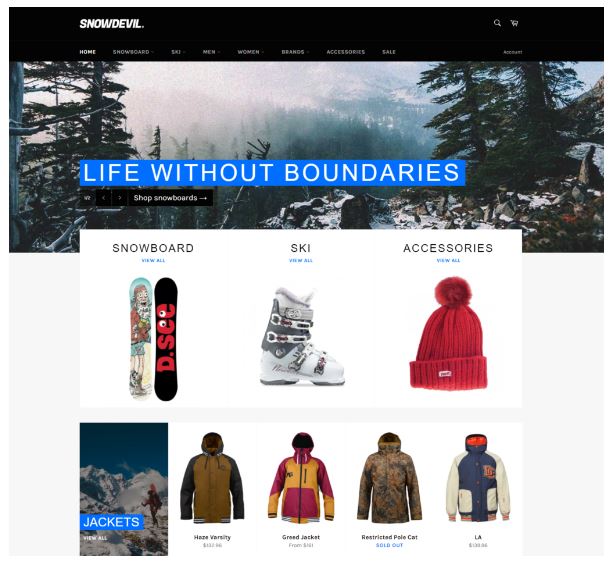The height and width of the screenshot is (575, 616).
Task: Expand the Ski menu dropdown
Action: coord(178,52)
